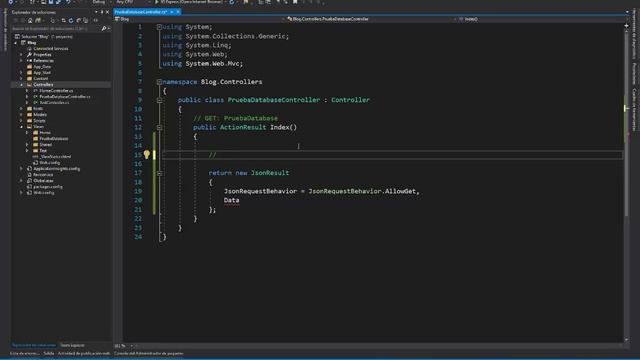Click the Home icon in Solution Explorer toolbar
Screen dimensions: 640x360
[x=30, y=20]
